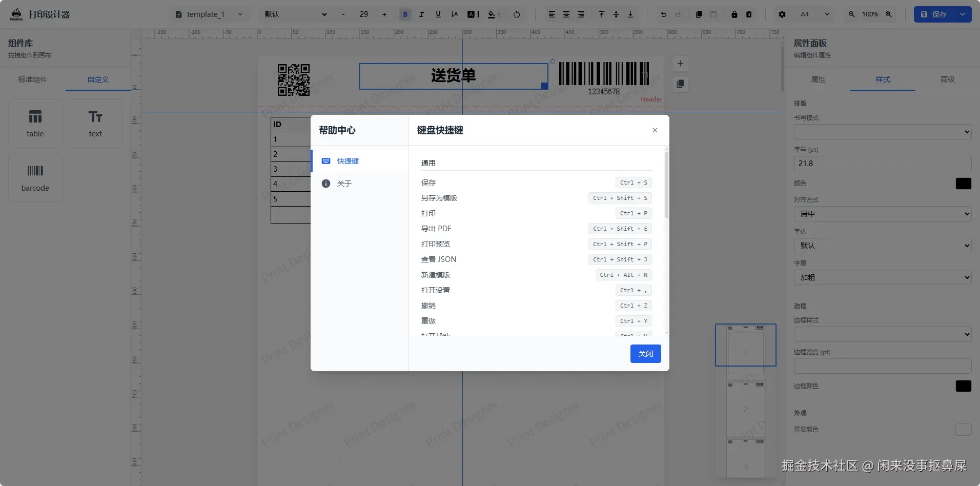Click the 字号 input showing 21.8
This screenshot has height=486, width=980.
point(883,164)
